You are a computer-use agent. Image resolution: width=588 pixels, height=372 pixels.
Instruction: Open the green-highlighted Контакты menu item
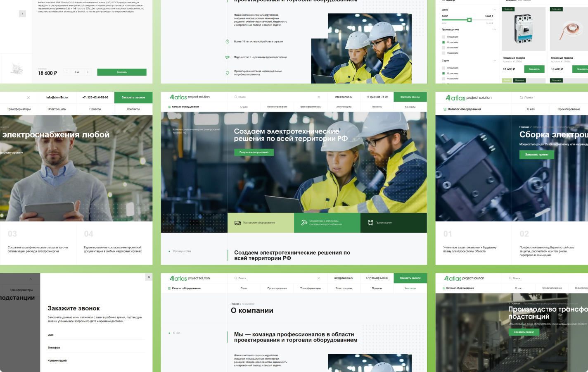click(410, 288)
